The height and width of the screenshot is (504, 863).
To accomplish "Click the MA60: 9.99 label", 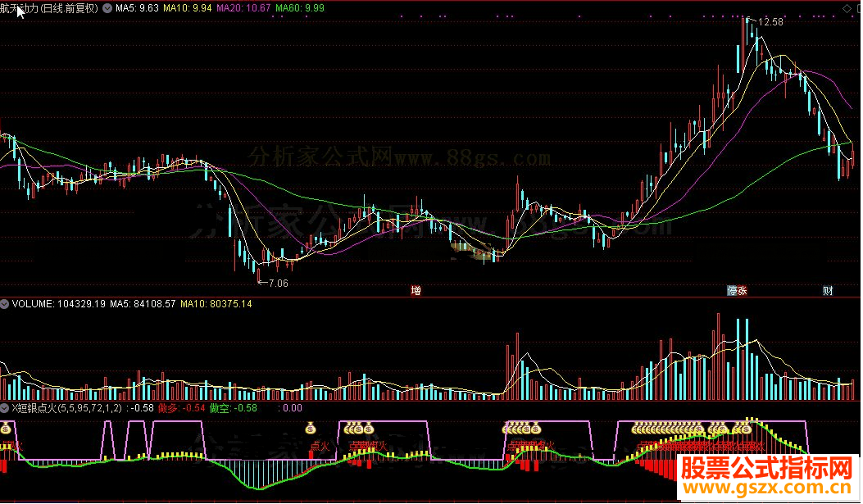I will [299, 8].
